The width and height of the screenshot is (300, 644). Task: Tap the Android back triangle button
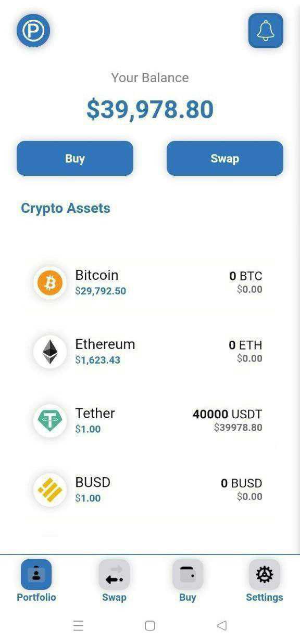(221, 625)
